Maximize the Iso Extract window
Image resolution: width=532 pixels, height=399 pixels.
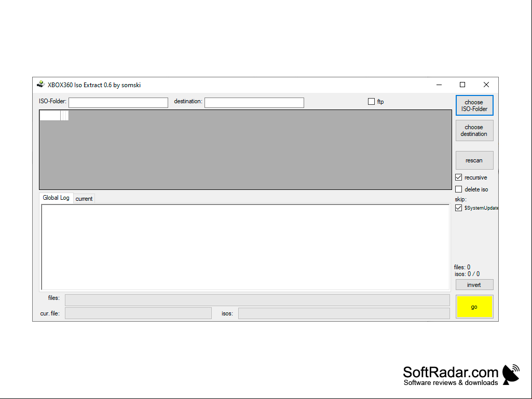(x=462, y=85)
